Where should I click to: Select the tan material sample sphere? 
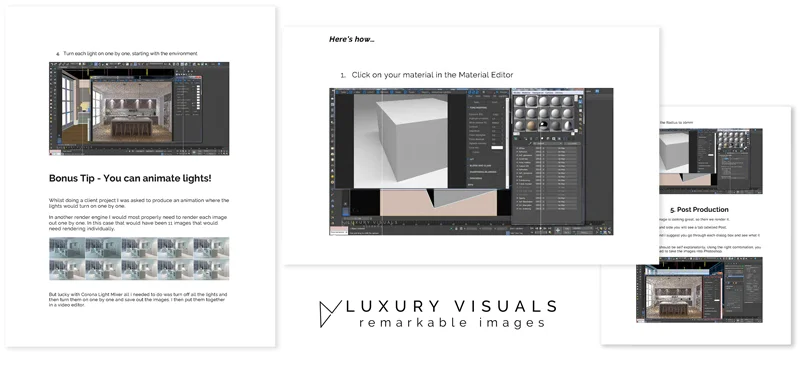(531, 126)
